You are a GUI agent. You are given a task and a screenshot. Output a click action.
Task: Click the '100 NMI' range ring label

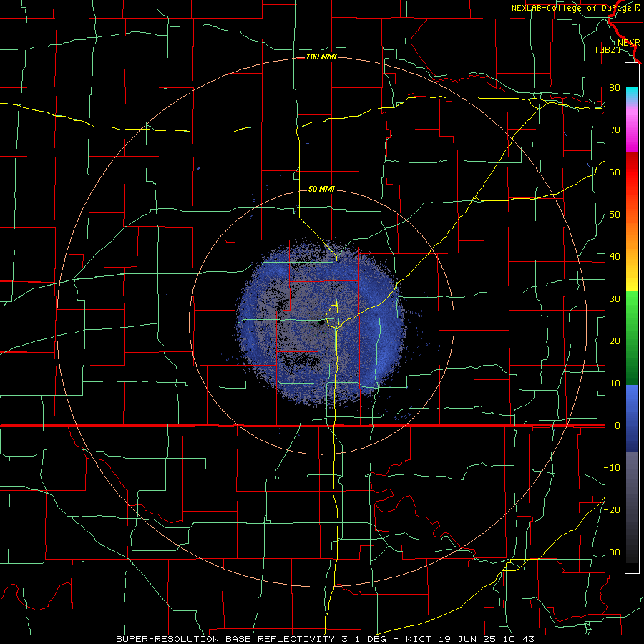click(321, 57)
